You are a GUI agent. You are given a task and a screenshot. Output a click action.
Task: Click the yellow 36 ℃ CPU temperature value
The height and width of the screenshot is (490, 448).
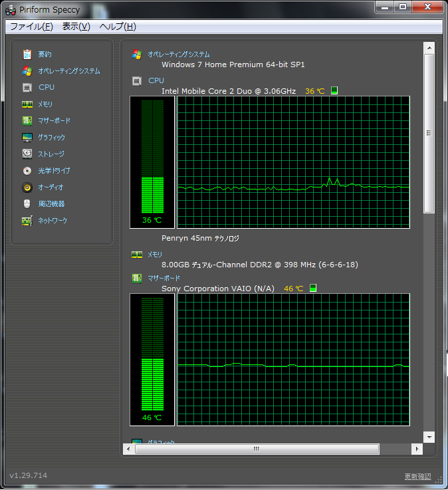(315, 91)
